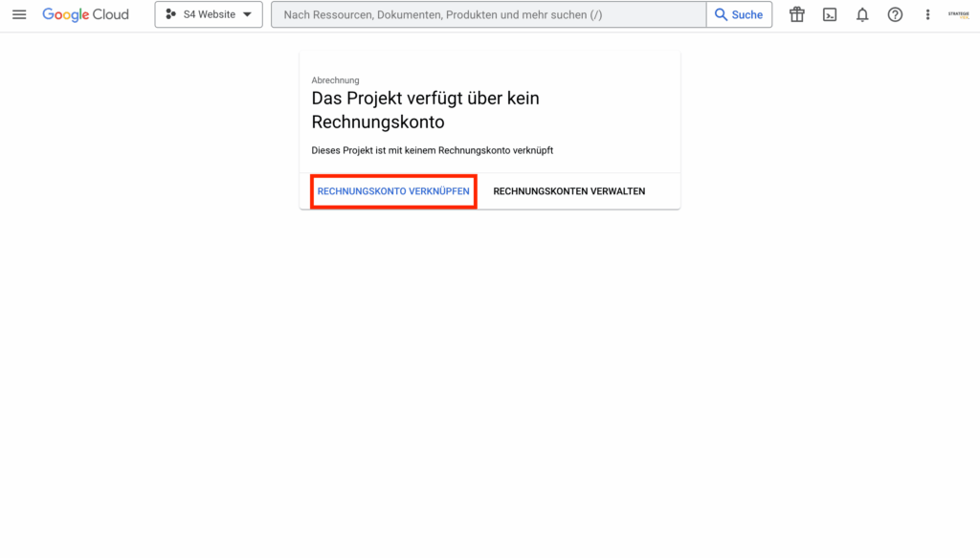The width and height of the screenshot is (980, 558).
Task: Click text 'Dieses Projekt ist mit keinem Rechnungskonto verknüpft'
Action: (432, 150)
